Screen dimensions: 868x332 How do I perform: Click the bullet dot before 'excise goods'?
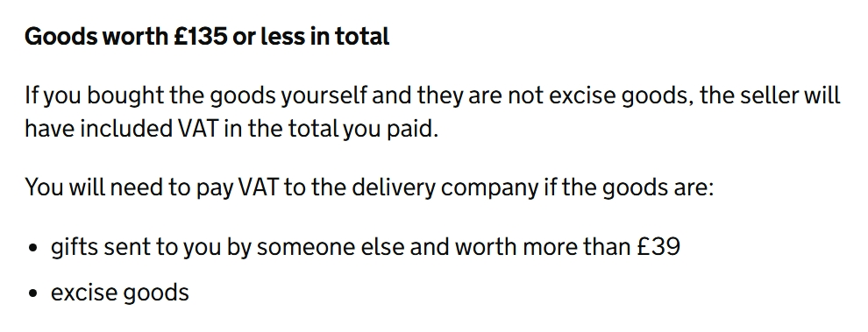pyautogui.click(x=32, y=293)
